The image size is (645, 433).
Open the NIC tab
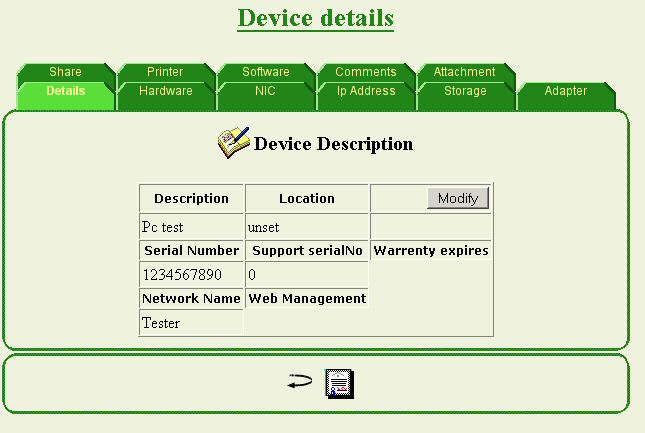tap(265, 91)
